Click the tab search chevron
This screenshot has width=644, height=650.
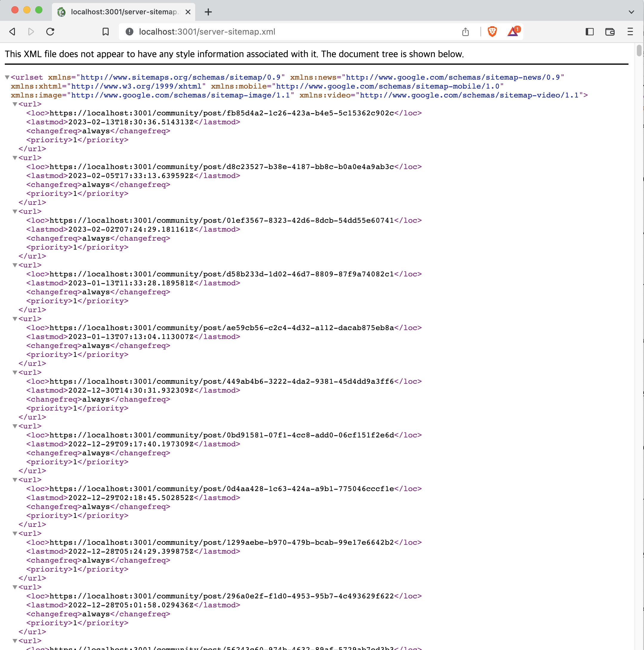[x=631, y=12]
